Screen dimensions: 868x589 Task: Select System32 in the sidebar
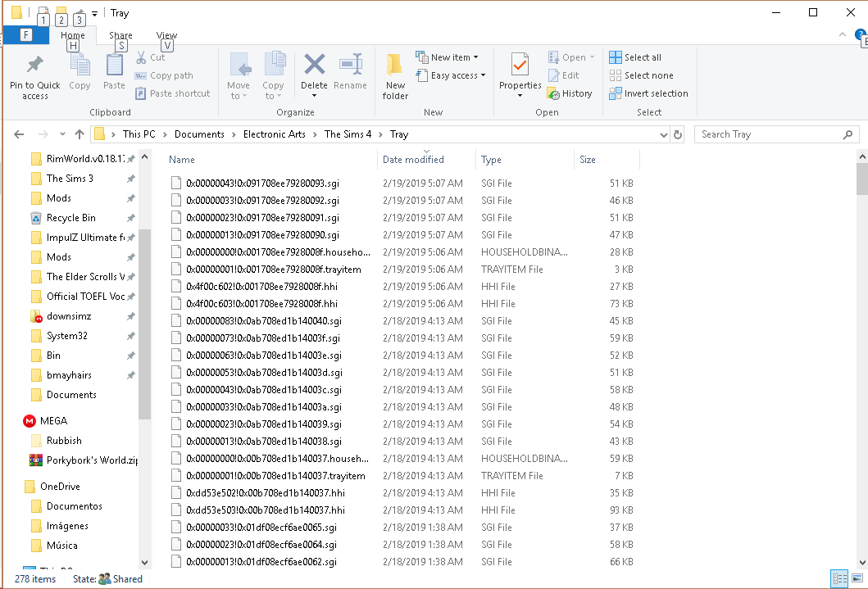67,336
